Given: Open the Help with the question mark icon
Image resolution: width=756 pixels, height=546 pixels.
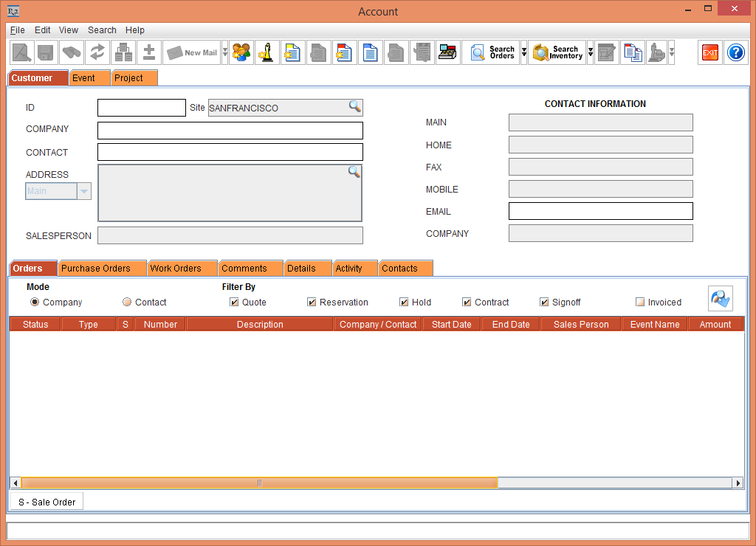Looking at the screenshot, I should click(x=735, y=52).
